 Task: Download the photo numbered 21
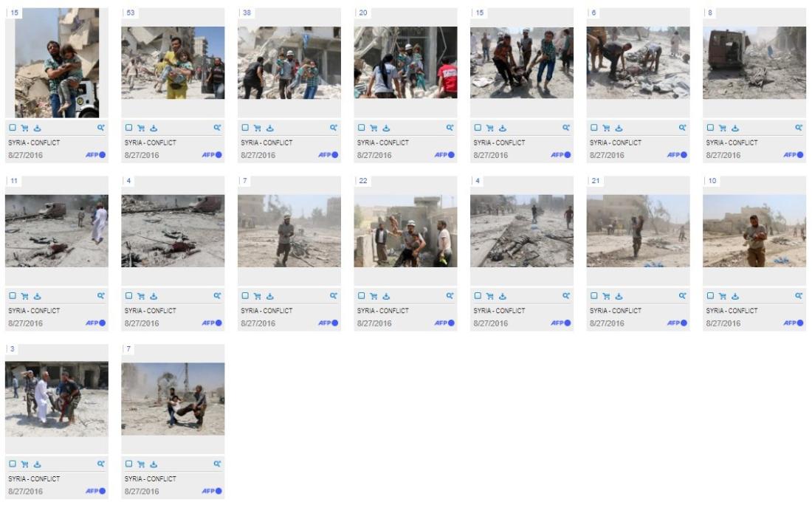619,296
